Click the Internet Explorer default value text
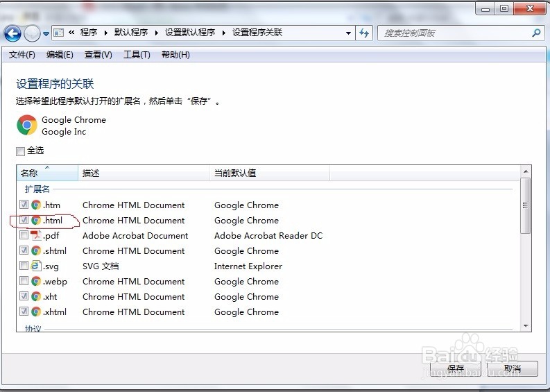The height and width of the screenshot is (392, 550). [x=248, y=266]
